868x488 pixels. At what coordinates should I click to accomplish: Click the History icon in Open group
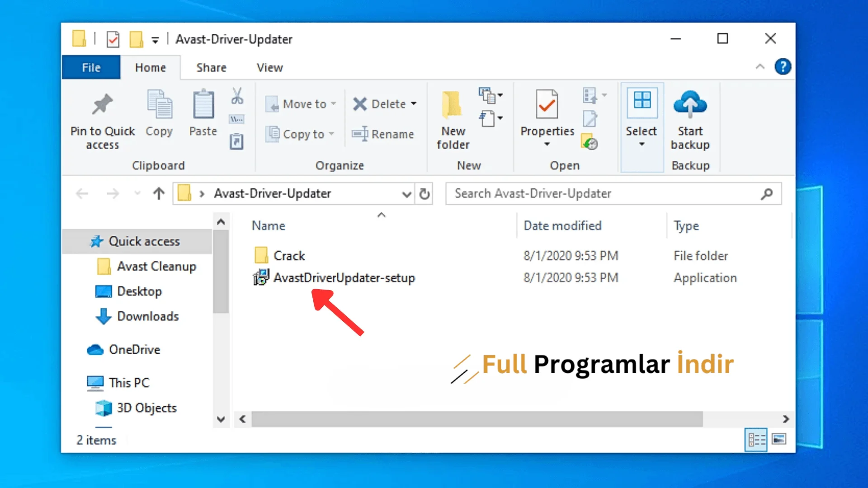tap(590, 142)
